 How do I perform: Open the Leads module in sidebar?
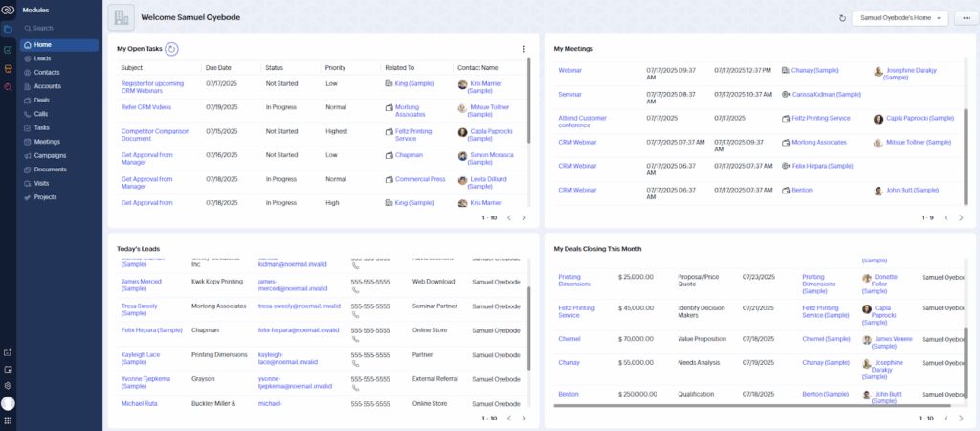pyautogui.click(x=42, y=58)
